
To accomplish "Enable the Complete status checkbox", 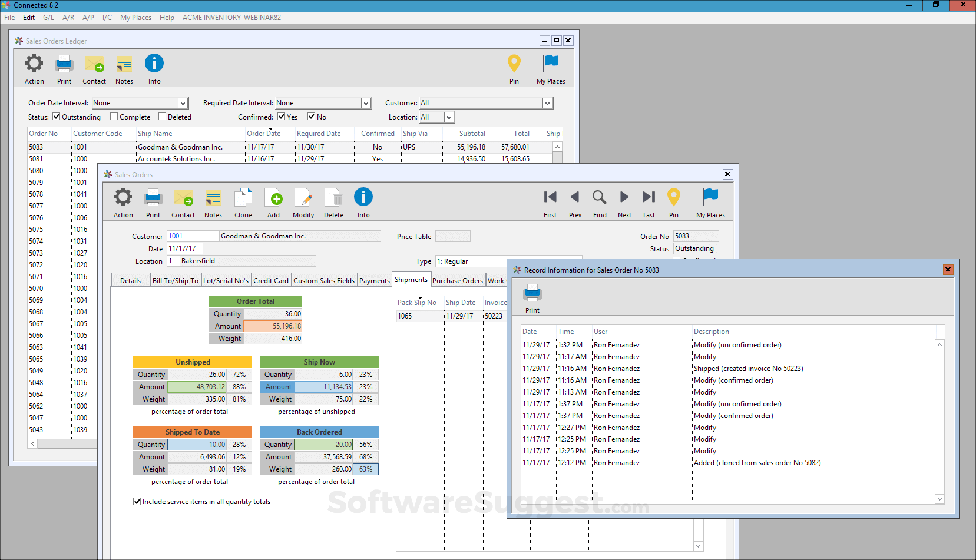I will point(114,117).
